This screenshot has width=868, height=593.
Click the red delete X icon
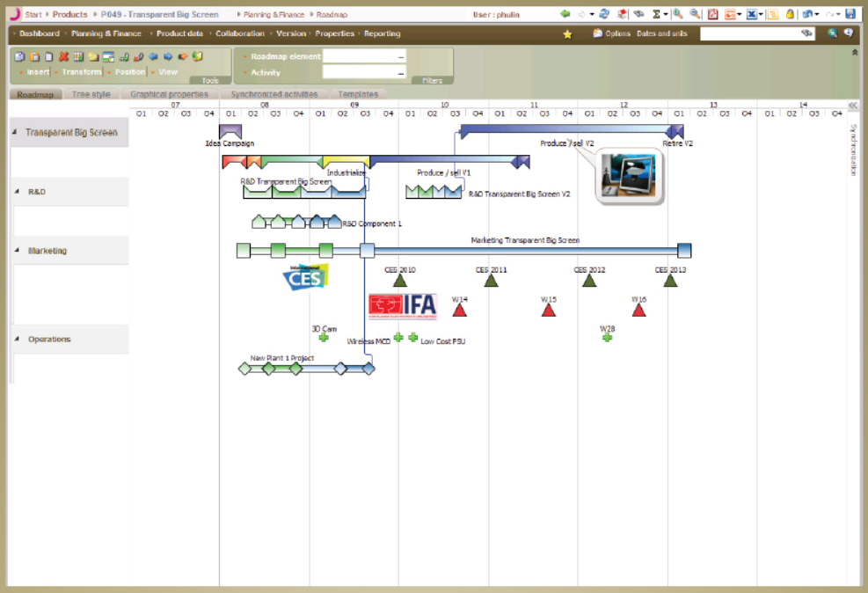(x=63, y=57)
